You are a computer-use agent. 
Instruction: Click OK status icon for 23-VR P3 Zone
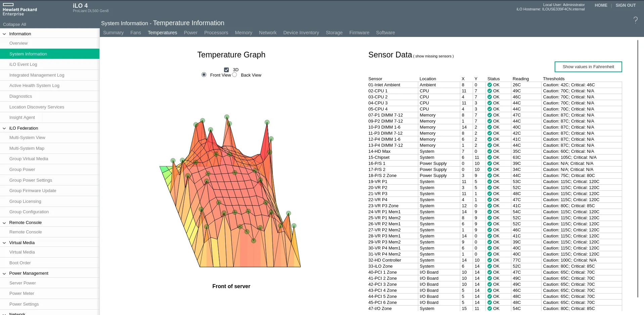pyautogui.click(x=489, y=206)
